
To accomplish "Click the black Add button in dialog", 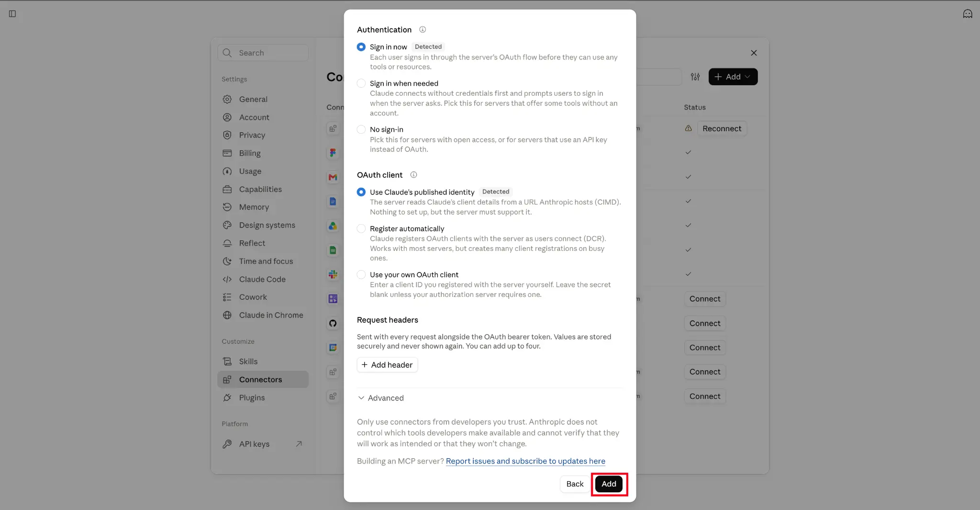I will pyautogui.click(x=609, y=484).
